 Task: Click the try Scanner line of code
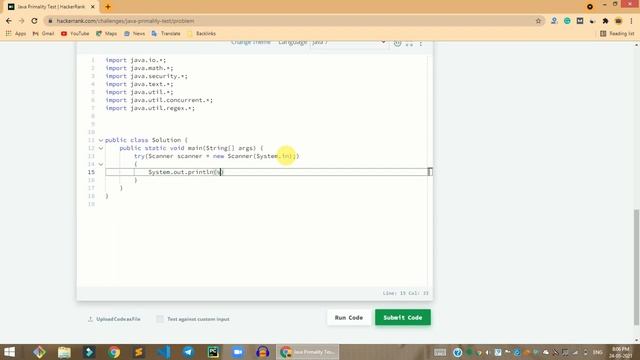[x=216, y=156]
